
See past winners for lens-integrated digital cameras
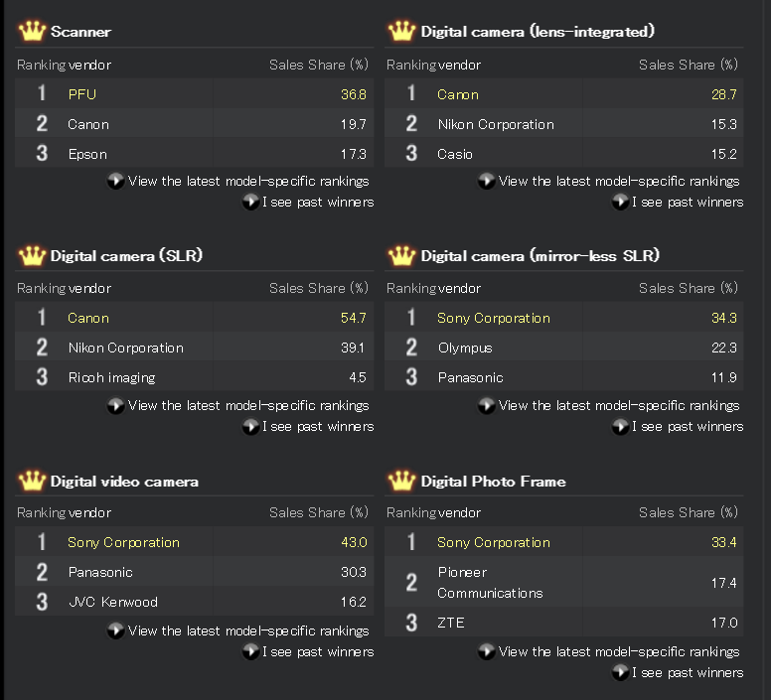pos(688,202)
